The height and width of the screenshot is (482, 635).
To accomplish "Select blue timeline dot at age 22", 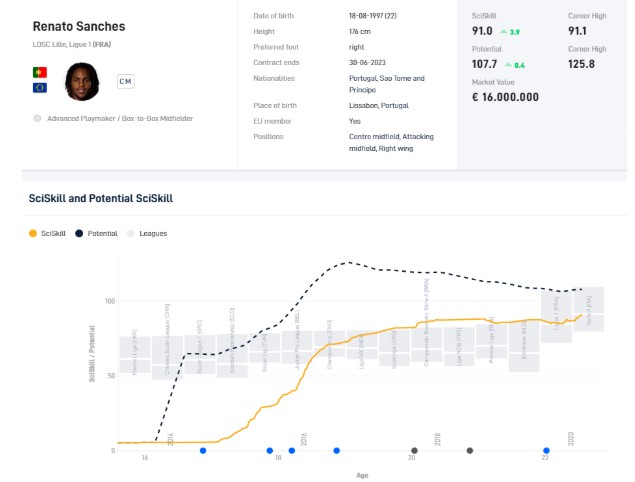I will [546, 450].
